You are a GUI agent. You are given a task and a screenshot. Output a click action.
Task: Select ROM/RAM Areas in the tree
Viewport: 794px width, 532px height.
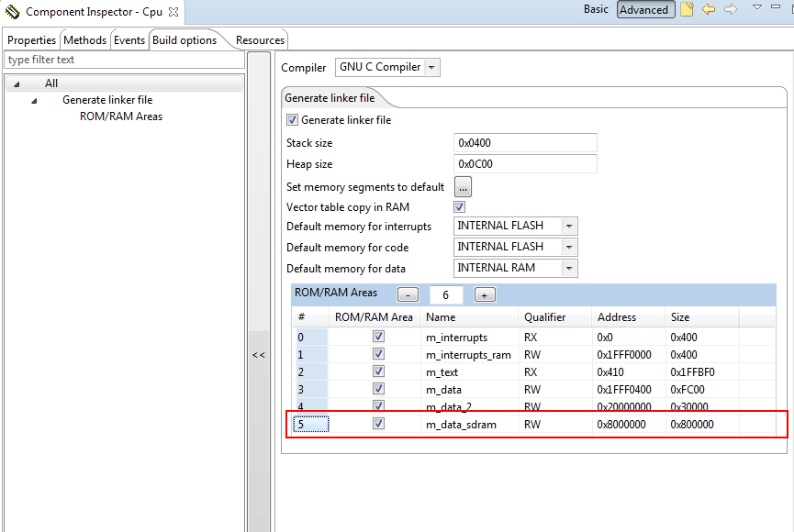pos(121,116)
